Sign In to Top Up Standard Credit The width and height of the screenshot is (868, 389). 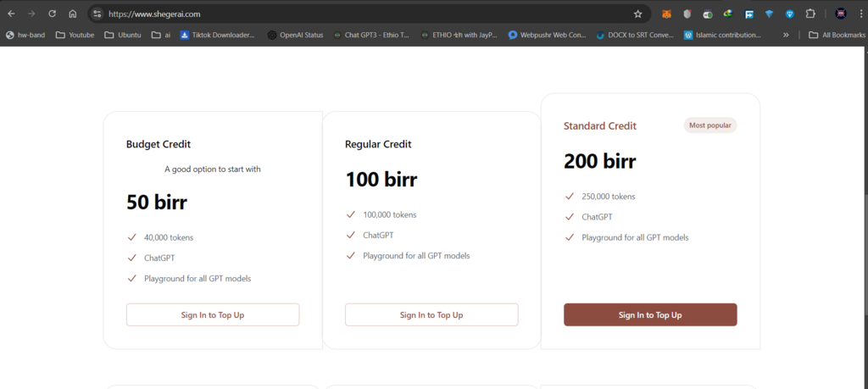tap(650, 314)
